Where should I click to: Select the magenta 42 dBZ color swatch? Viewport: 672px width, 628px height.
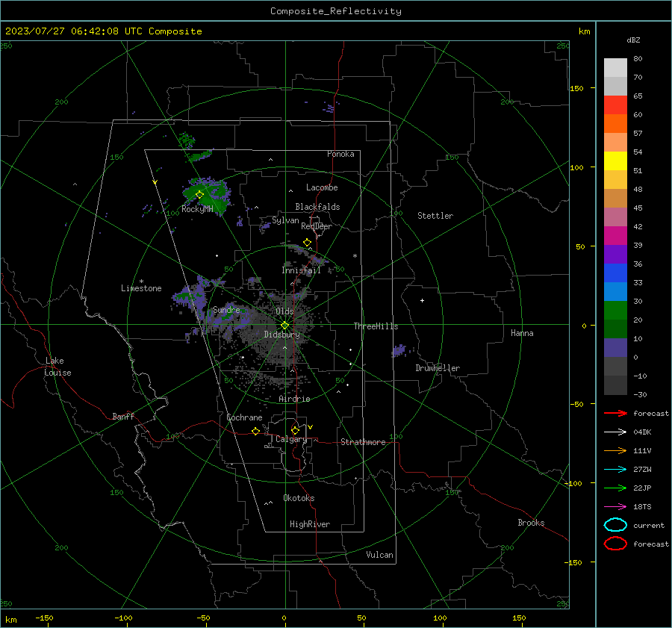[615, 235]
